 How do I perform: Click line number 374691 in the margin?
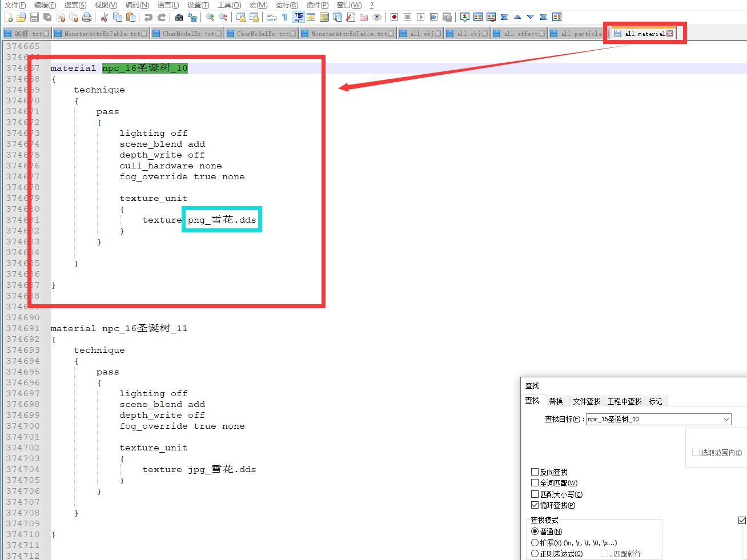(23, 328)
